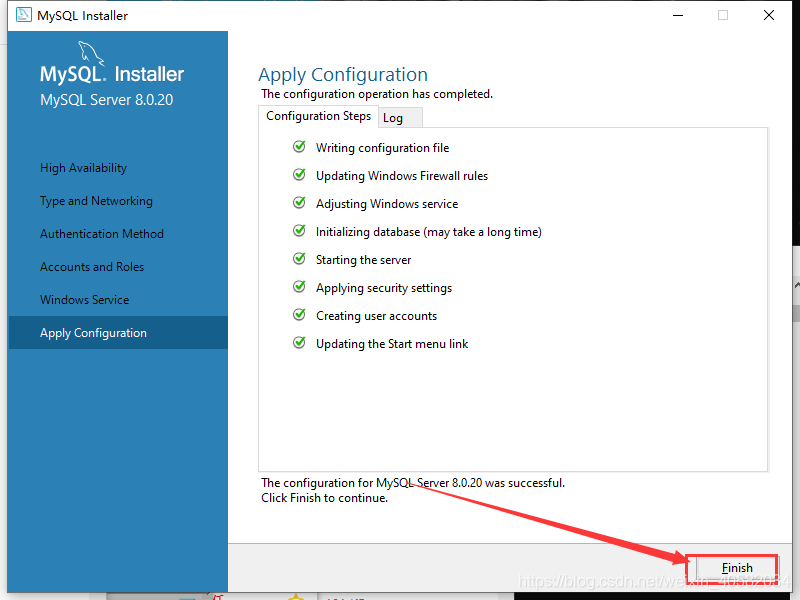Select Windows Service sidebar item
Screen dimensions: 800x600
tap(84, 299)
